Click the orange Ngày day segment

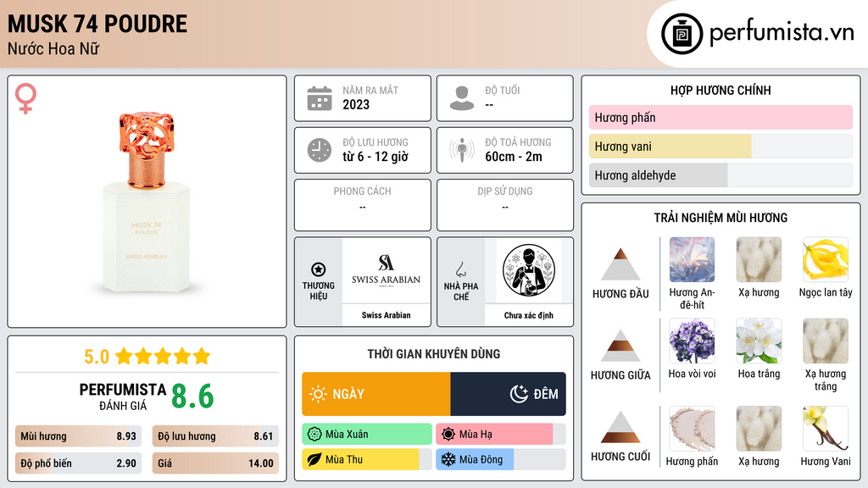376,394
